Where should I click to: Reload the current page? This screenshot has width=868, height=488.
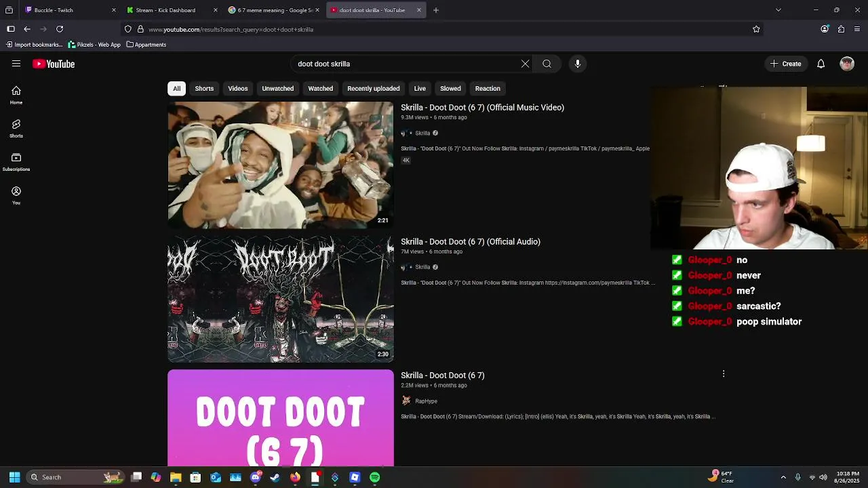point(60,29)
